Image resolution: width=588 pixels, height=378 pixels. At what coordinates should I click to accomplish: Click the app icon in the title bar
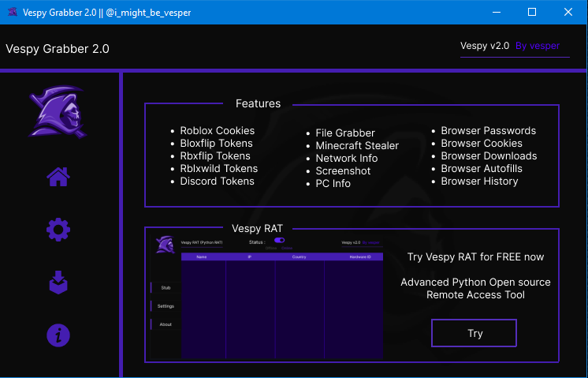click(13, 12)
